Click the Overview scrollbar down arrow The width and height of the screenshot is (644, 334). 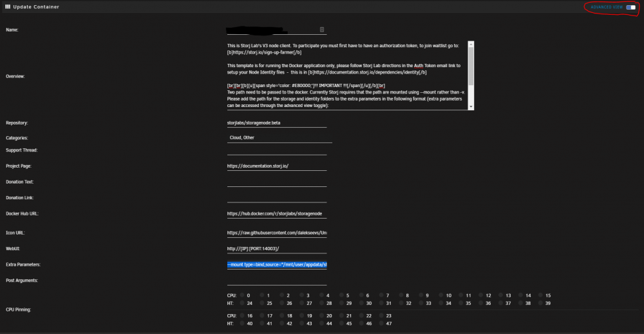click(x=471, y=107)
